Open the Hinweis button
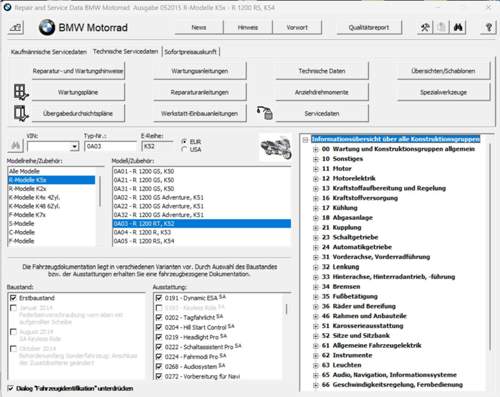This screenshot has width=500, height=397. (248, 27)
